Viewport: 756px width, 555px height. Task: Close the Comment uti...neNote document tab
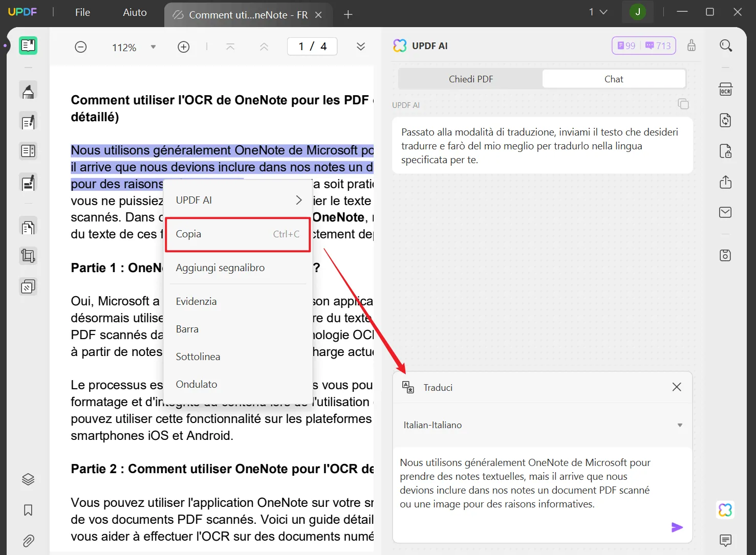pyautogui.click(x=318, y=15)
